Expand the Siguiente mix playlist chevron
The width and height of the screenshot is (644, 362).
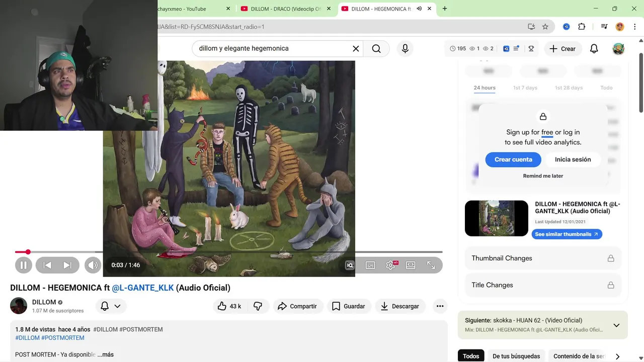616,325
